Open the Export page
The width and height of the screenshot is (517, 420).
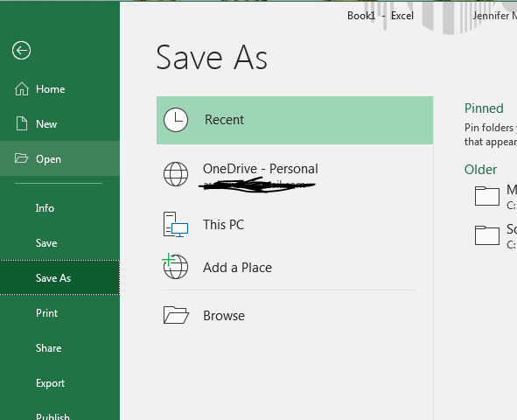(59, 383)
